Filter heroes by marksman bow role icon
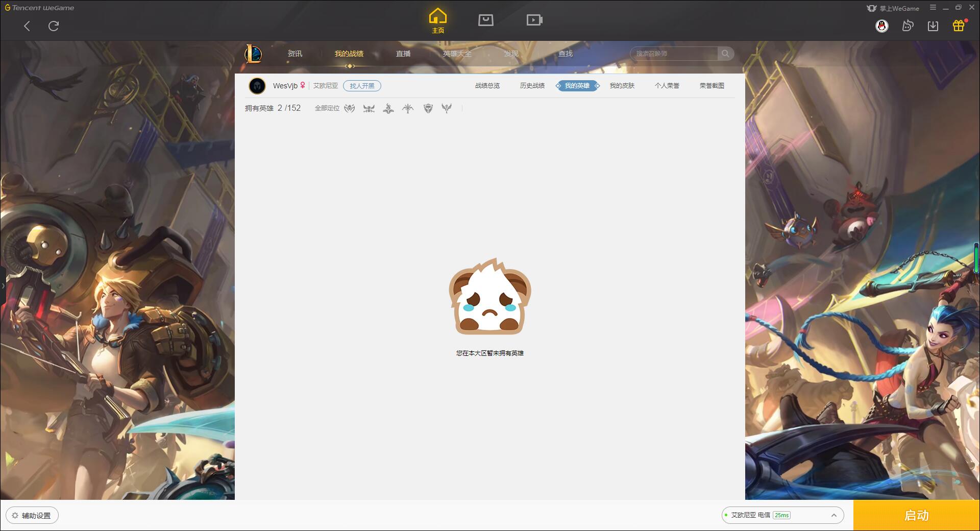 [x=408, y=108]
